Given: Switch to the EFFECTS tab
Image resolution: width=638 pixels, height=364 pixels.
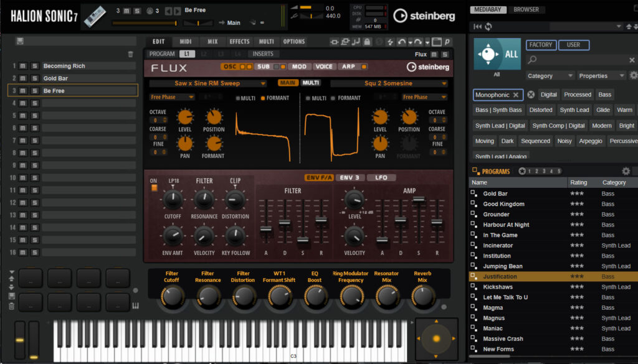Looking at the screenshot, I should point(239,42).
